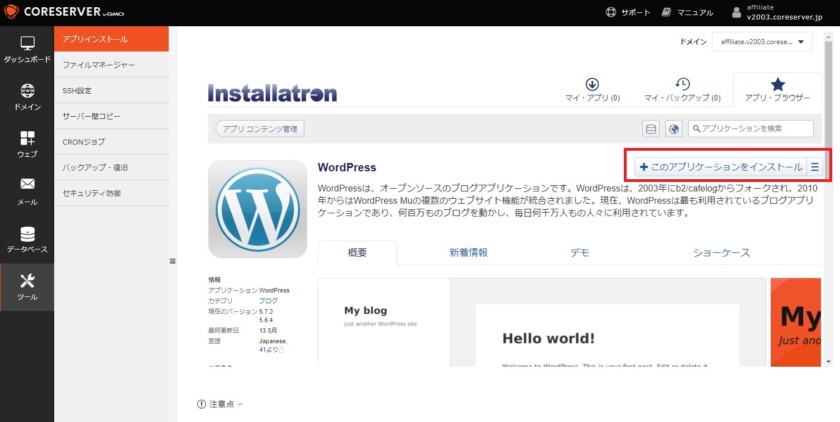Select ファイルマネージャー in the sidebar
Image resolution: width=840 pixels, height=422 pixels.
coord(111,65)
